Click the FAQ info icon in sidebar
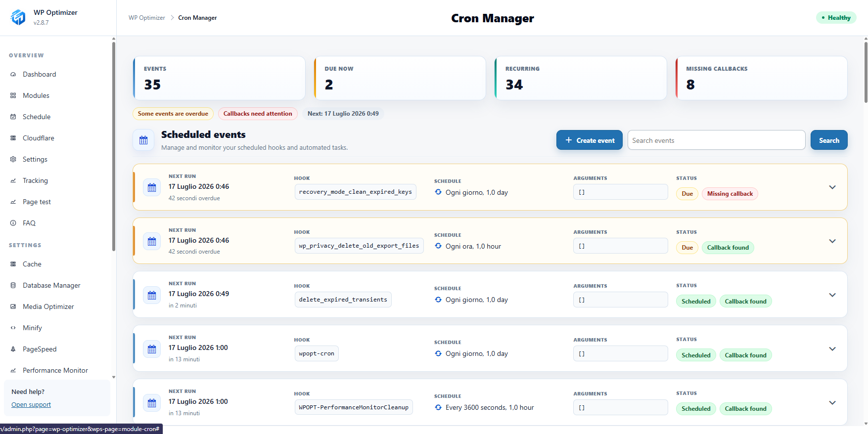Screen dimensions: 868x434 point(13,223)
